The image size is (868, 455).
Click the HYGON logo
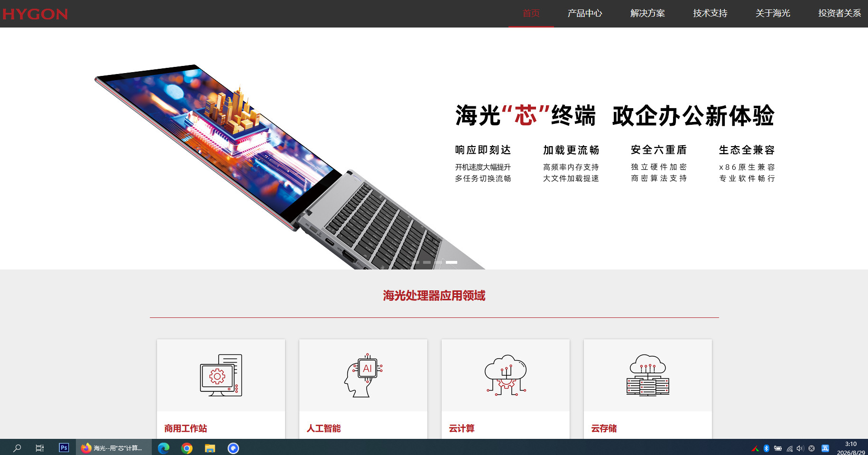click(x=35, y=14)
